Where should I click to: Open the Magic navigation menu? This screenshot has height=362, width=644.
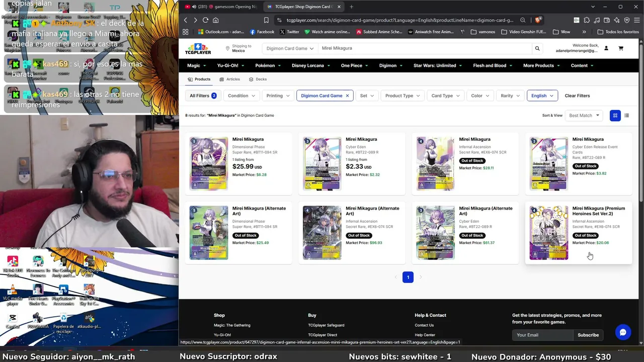click(x=196, y=65)
